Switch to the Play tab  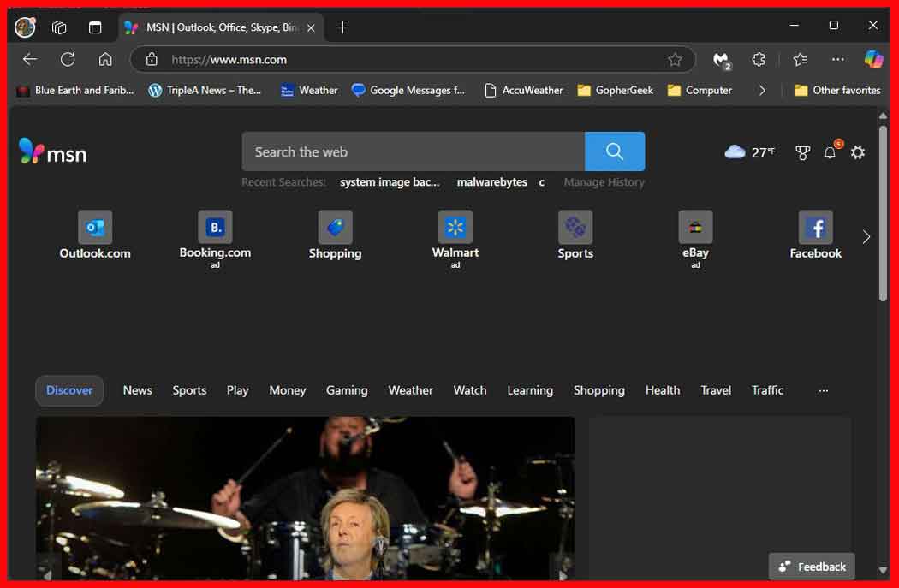coord(237,391)
